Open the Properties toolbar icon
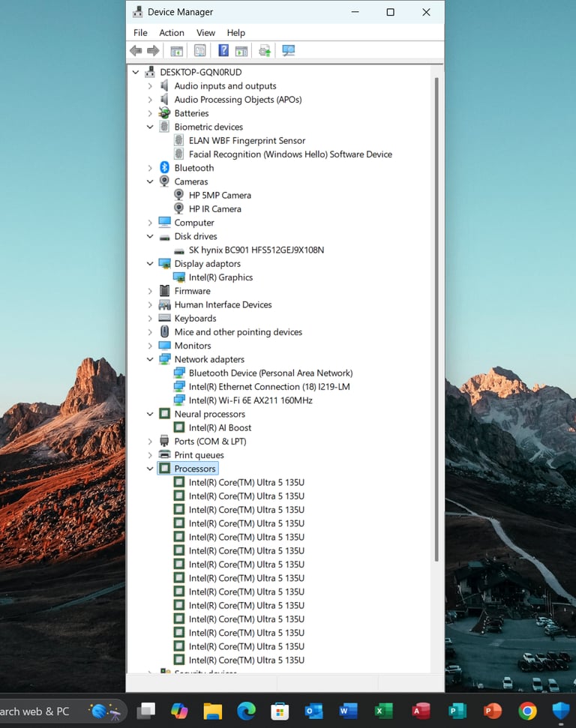Screen dimensions: 576x728 coord(199,50)
